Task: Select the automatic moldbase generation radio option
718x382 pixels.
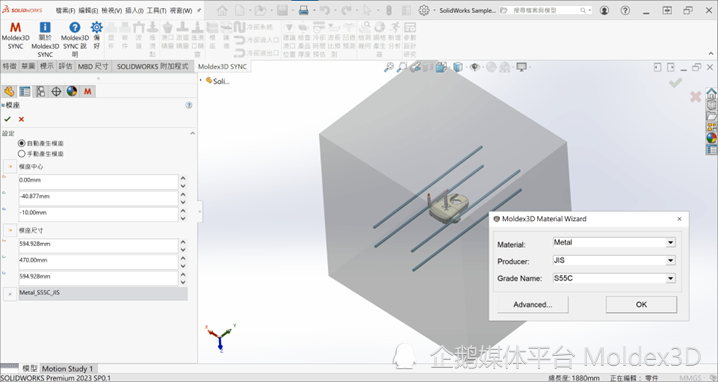Action: point(22,143)
